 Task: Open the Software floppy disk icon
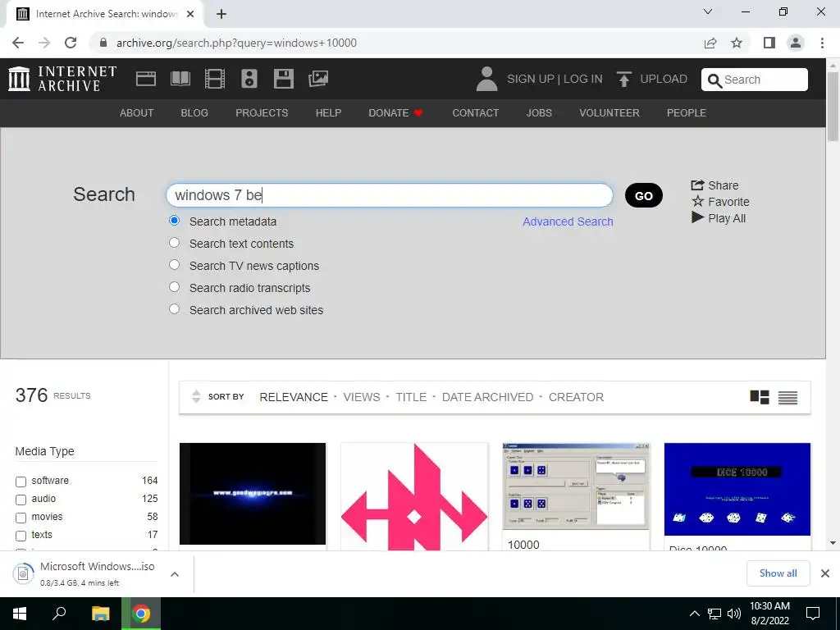coord(283,79)
